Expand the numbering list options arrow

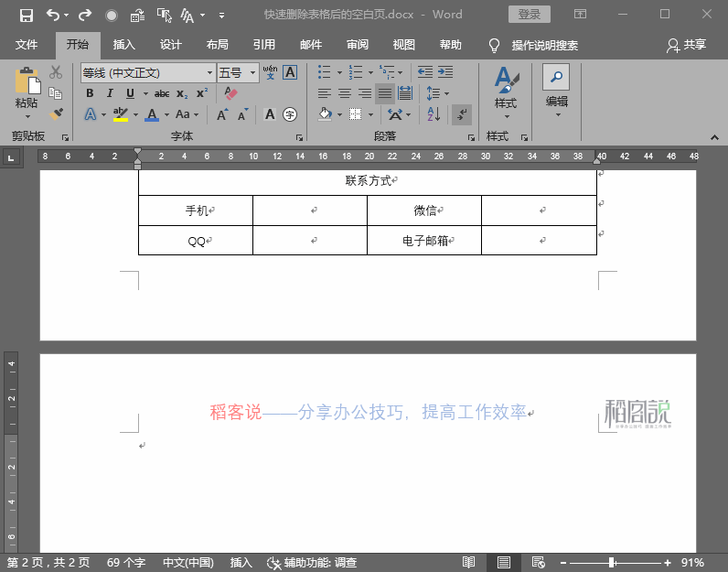(370, 72)
